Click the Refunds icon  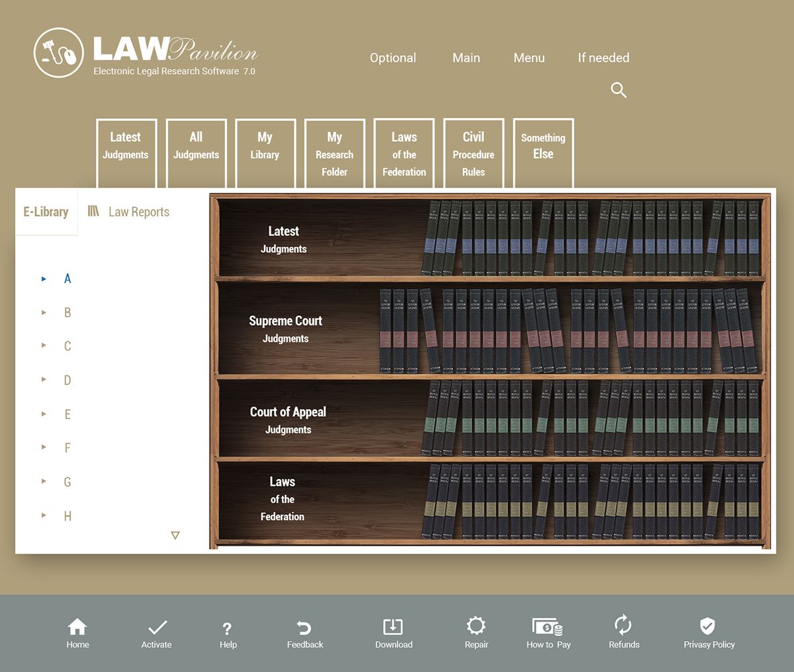tap(623, 625)
